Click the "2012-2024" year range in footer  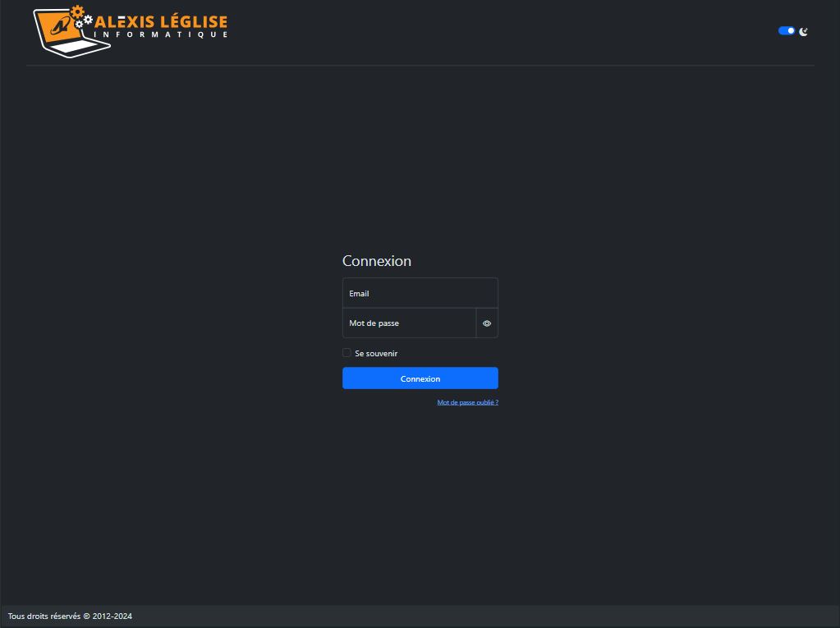pyautogui.click(x=112, y=617)
